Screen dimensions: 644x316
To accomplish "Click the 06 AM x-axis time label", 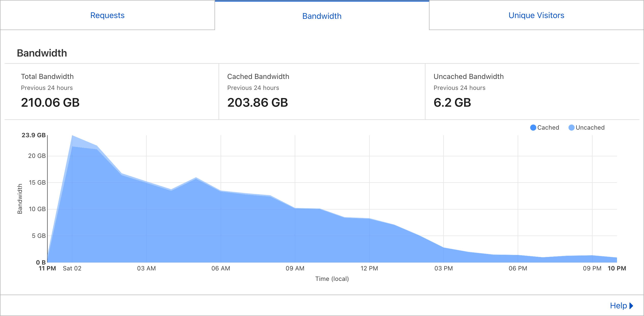I will click(221, 268).
